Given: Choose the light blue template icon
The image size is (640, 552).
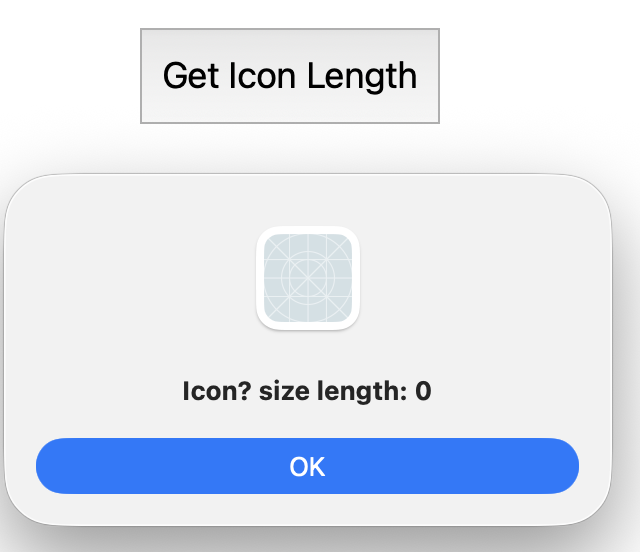Looking at the screenshot, I should pyautogui.click(x=308, y=278).
